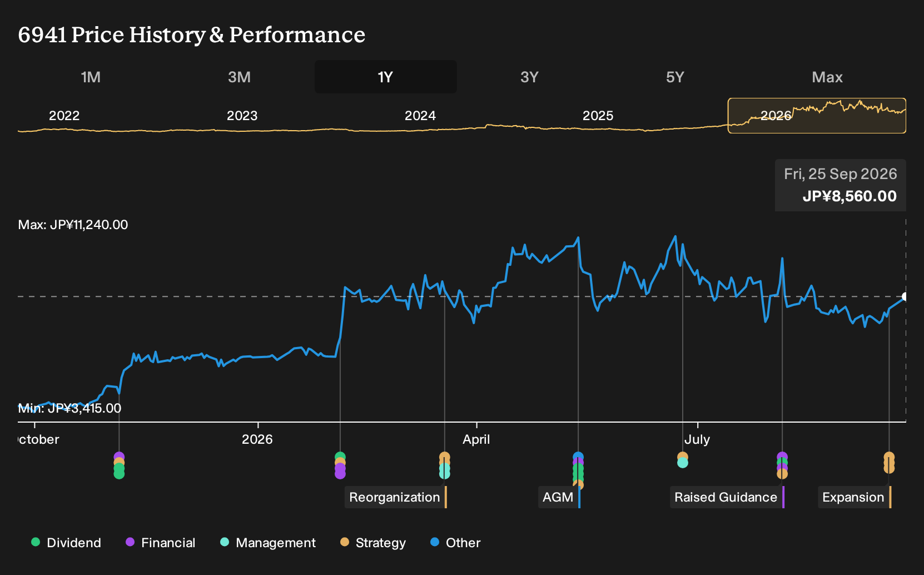Click the green Dividend legend dot
The image size is (924, 575).
point(36,542)
